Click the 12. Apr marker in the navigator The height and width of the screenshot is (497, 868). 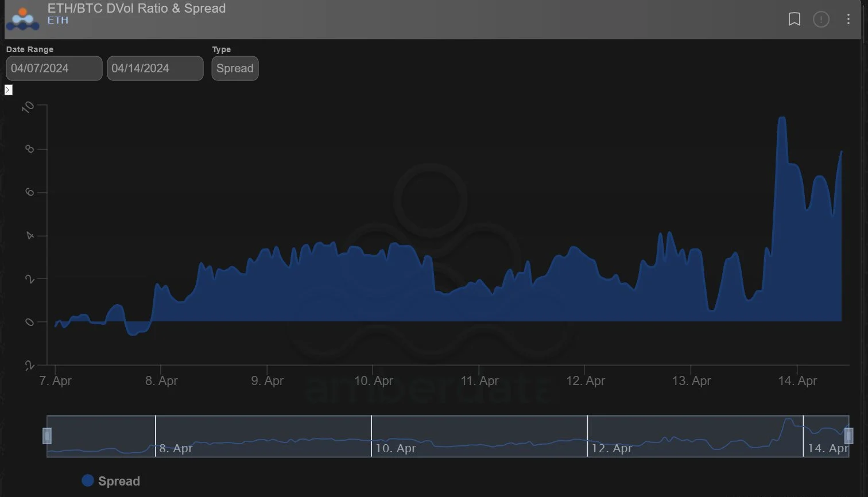(x=611, y=448)
